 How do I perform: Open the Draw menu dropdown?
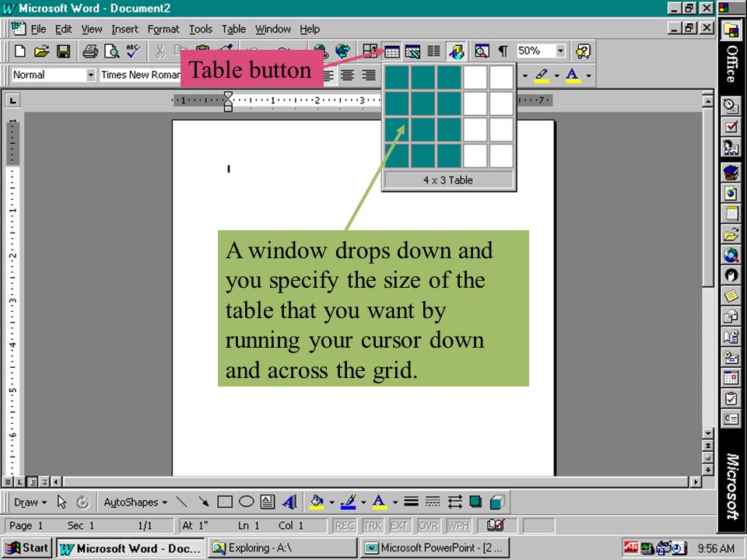click(x=30, y=502)
